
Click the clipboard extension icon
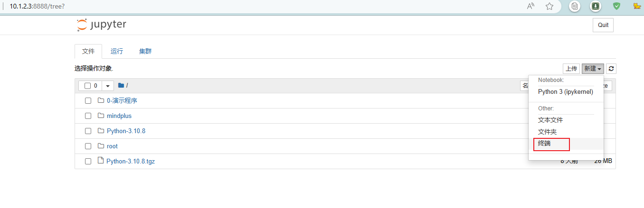(575, 6)
